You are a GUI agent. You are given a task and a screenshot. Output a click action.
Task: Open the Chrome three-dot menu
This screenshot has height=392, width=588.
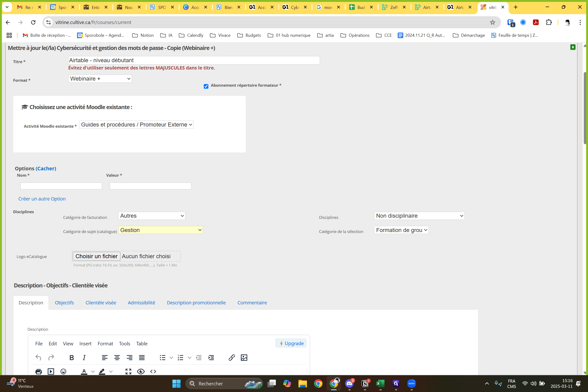tap(580, 22)
